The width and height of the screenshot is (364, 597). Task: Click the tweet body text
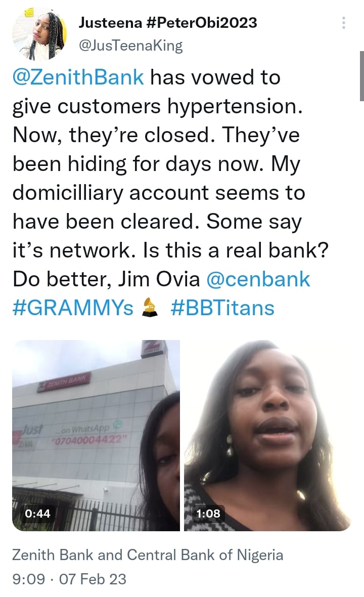coord(170,193)
